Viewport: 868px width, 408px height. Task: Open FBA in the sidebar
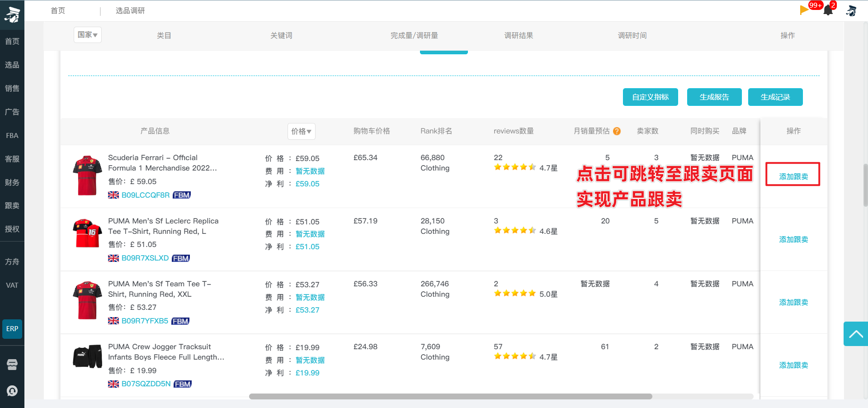(12, 136)
